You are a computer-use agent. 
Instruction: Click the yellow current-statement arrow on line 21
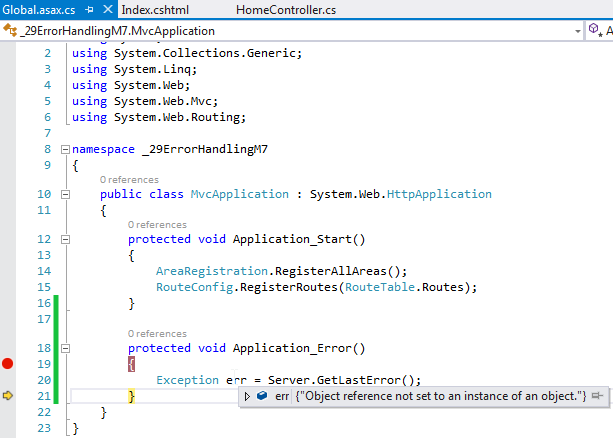click(x=7, y=396)
